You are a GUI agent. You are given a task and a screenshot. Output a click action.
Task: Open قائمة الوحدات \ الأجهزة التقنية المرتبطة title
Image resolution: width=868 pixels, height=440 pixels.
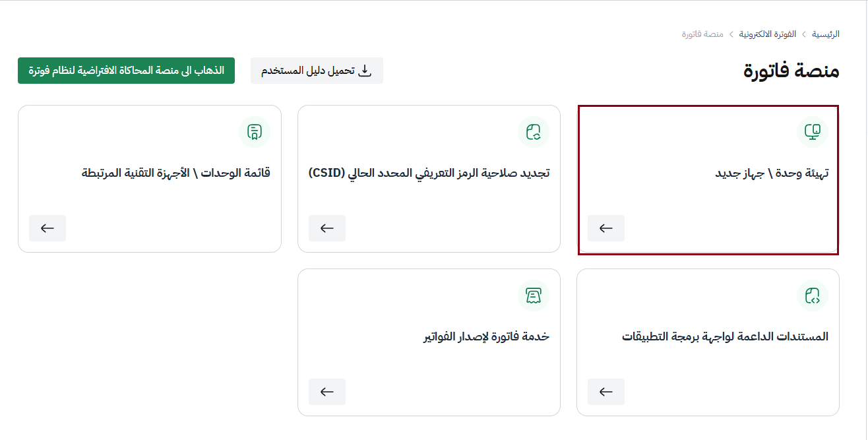pyautogui.click(x=176, y=173)
